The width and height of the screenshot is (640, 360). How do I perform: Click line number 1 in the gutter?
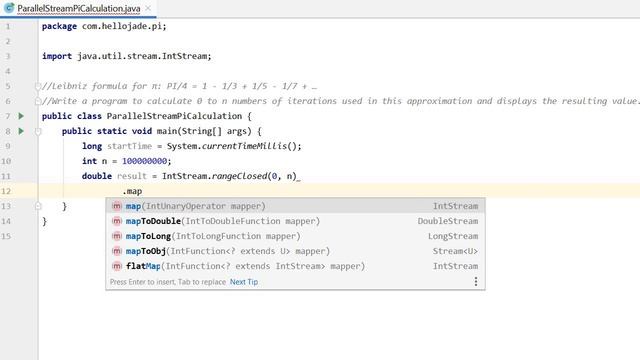[8, 26]
